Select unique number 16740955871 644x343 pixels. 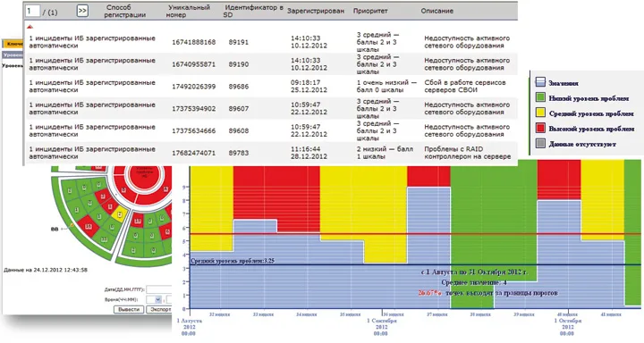[193, 64]
